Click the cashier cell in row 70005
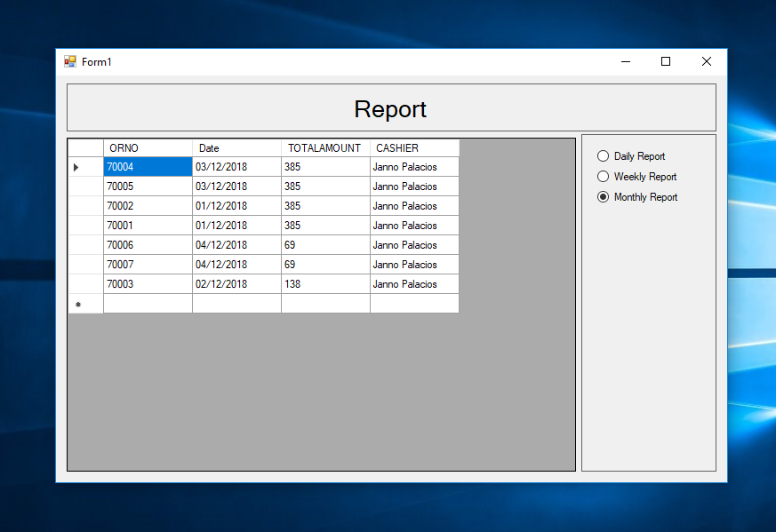776x532 pixels. tap(415, 187)
